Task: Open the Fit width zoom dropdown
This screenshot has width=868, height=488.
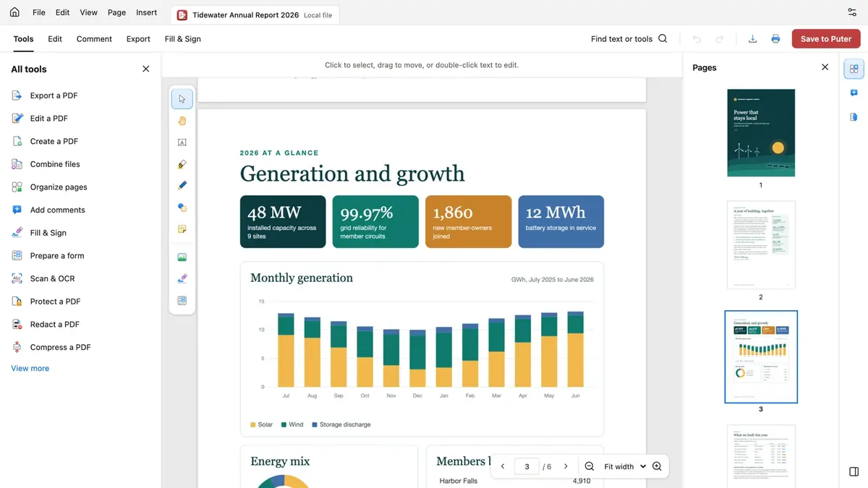Action: pyautogui.click(x=625, y=466)
